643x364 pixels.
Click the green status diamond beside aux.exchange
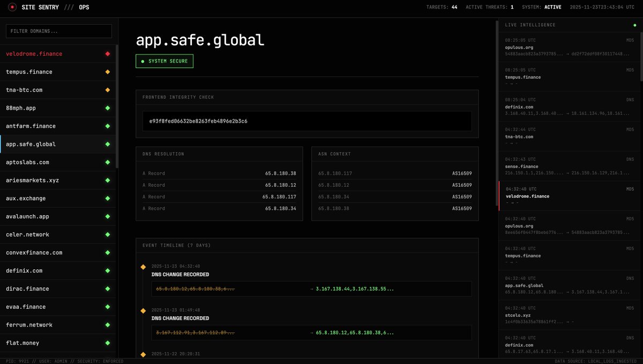108,199
